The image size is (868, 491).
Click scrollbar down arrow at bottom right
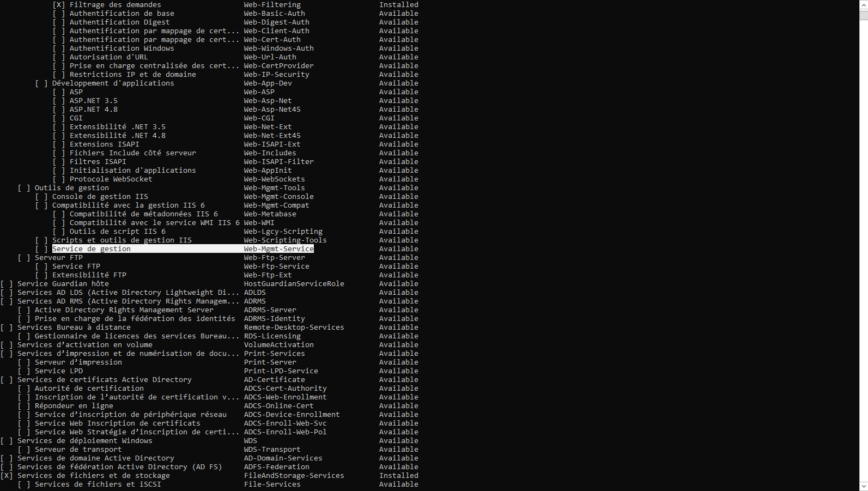click(x=863, y=486)
